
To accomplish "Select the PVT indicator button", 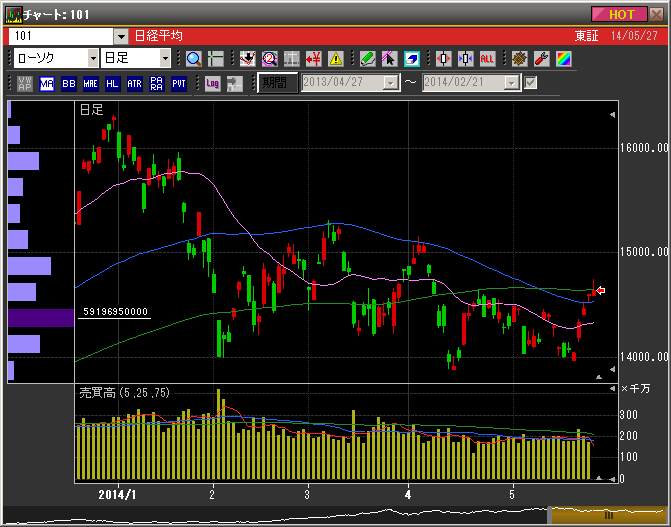I will [x=179, y=84].
